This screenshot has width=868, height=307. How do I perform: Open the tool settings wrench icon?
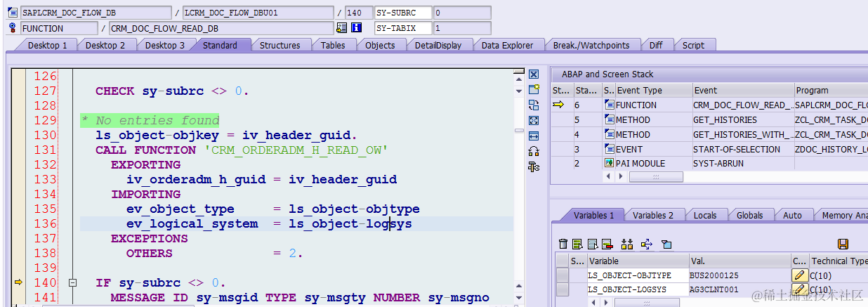(534, 166)
